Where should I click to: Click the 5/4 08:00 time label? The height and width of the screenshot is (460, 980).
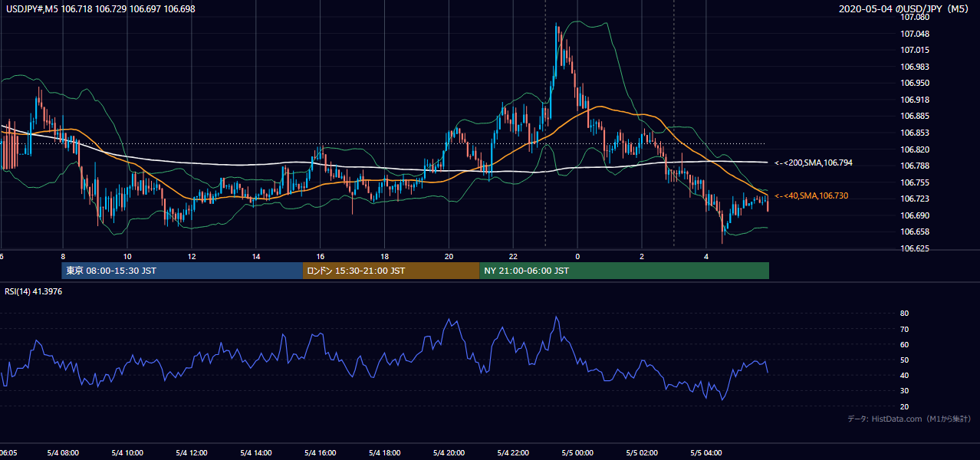pos(63,453)
